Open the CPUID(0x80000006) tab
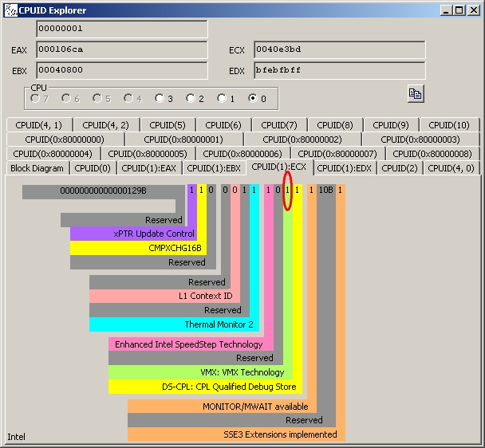The width and height of the screenshot is (485, 448). click(242, 154)
